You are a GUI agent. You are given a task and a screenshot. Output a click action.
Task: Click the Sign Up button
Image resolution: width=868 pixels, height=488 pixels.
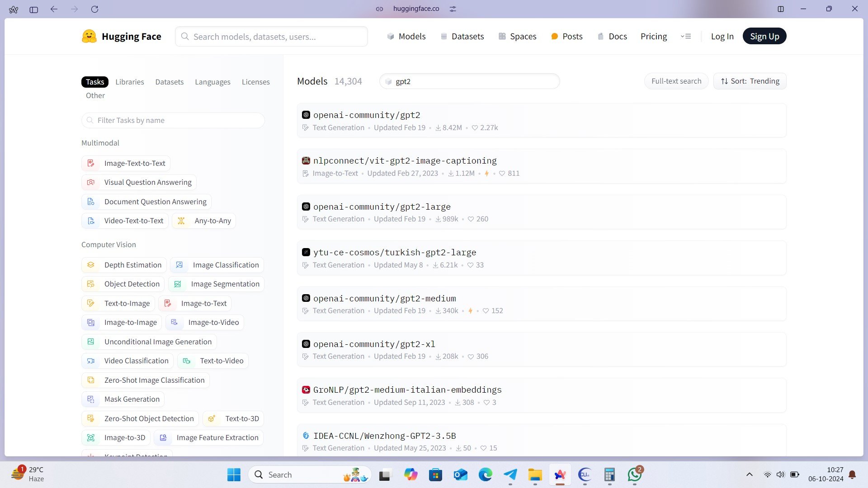pyautogui.click(x=764, y=36)
